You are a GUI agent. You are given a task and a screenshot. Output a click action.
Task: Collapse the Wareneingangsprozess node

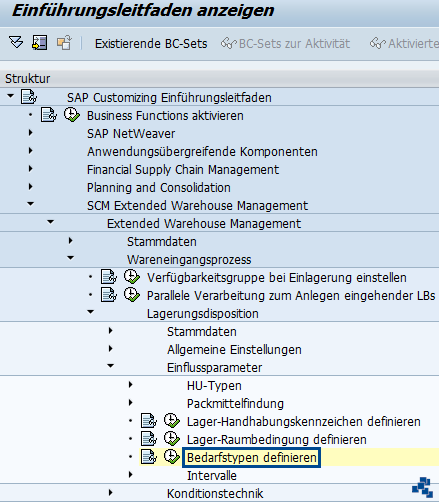(71, 258)
